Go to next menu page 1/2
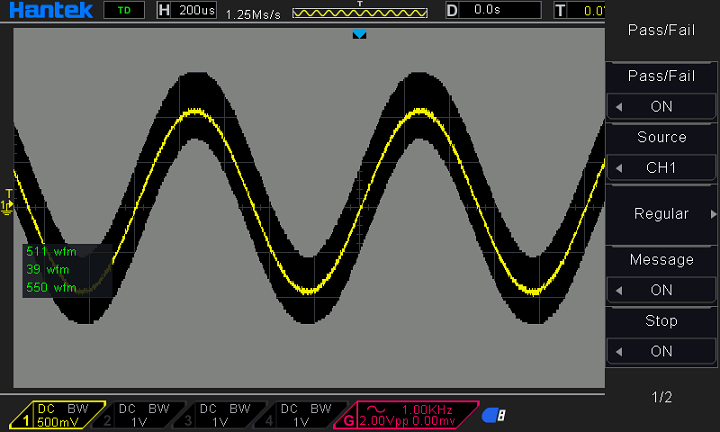Image resolution: width=720 pixels, height=432 pixels. [x=661, y=397]
